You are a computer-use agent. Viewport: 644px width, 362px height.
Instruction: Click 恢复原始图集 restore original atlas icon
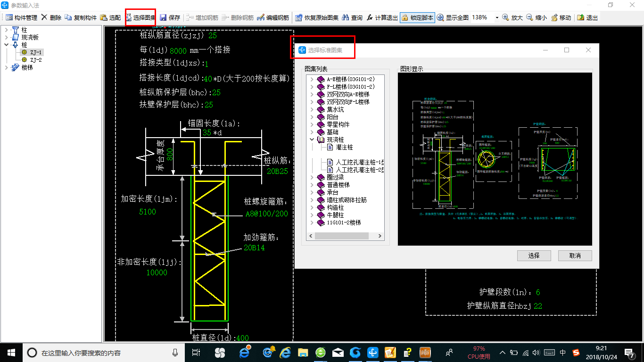tap(298, 17)
